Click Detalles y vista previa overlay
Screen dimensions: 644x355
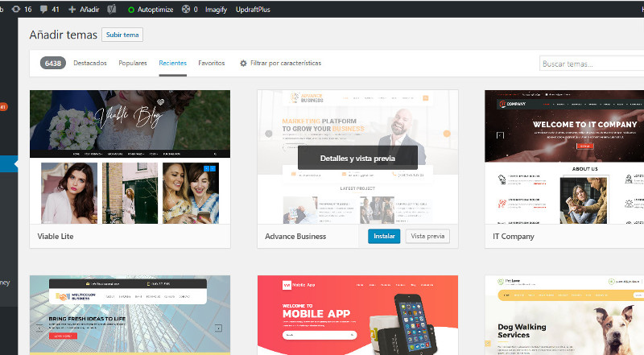pyautogui.click(x=357, y=159)
